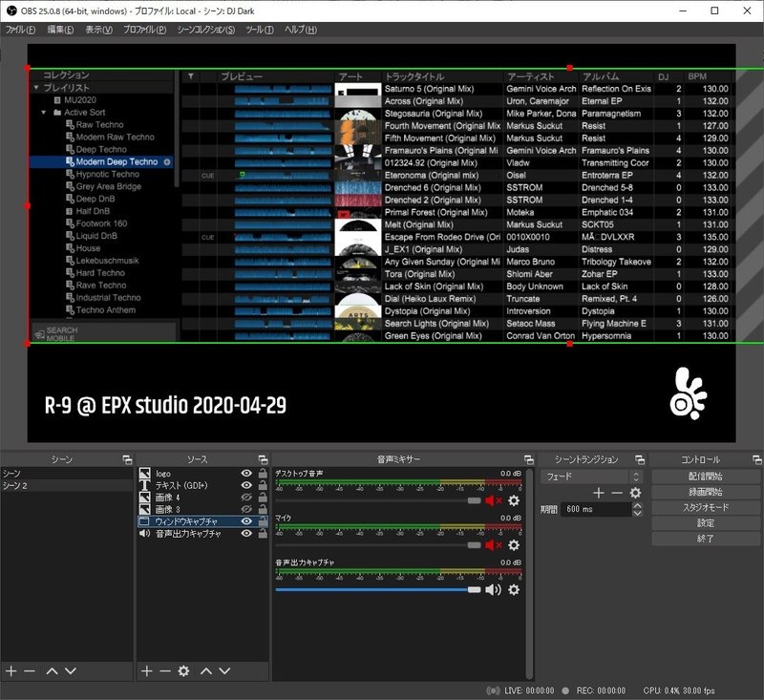Decrease transition duration with down arrow

[x=637, y=513]
